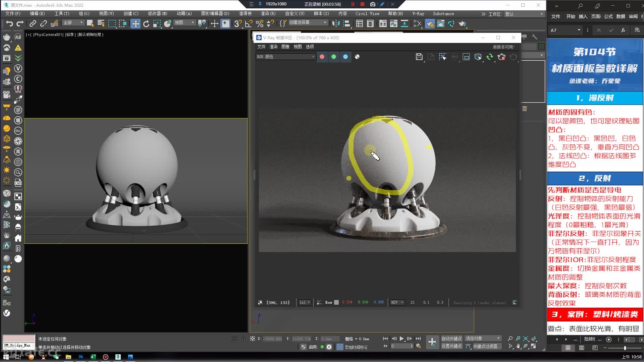Open 选项 menu in V-Ray frame buffer

tap(310, 47)
